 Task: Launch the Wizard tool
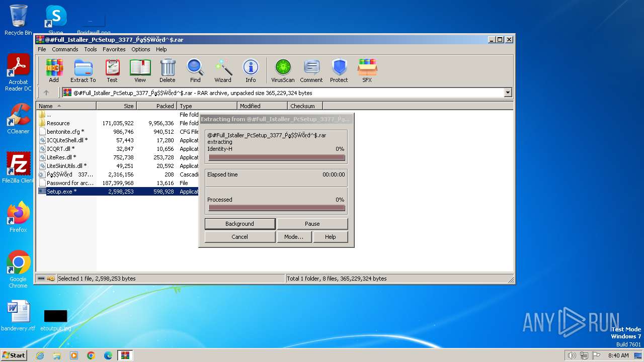[x=223, y=70]
